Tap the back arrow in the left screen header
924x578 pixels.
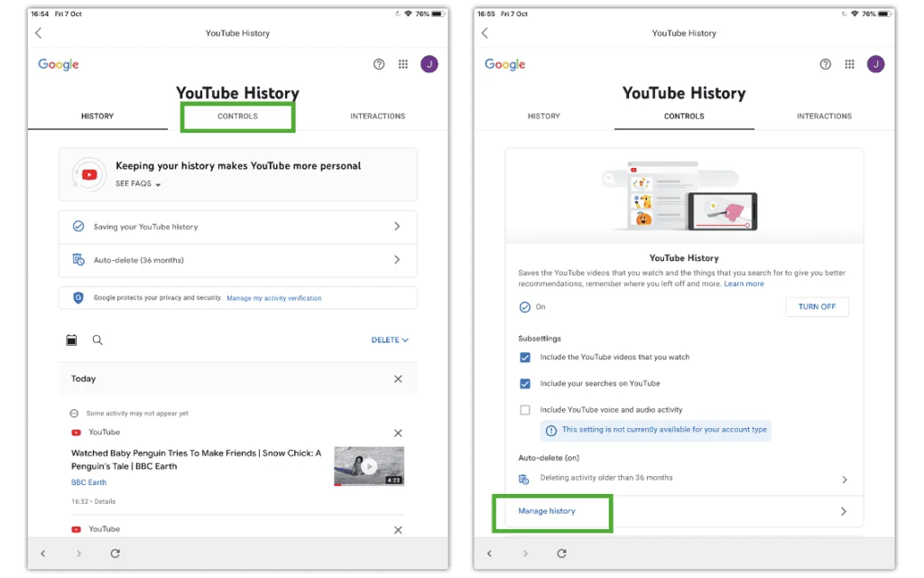[x=38, y=33]
